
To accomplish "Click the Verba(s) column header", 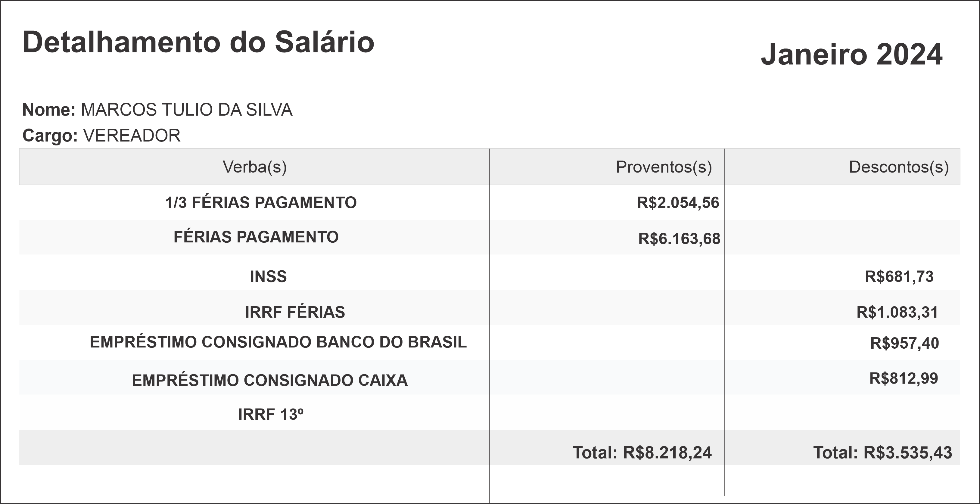I will tap(254, 167).
